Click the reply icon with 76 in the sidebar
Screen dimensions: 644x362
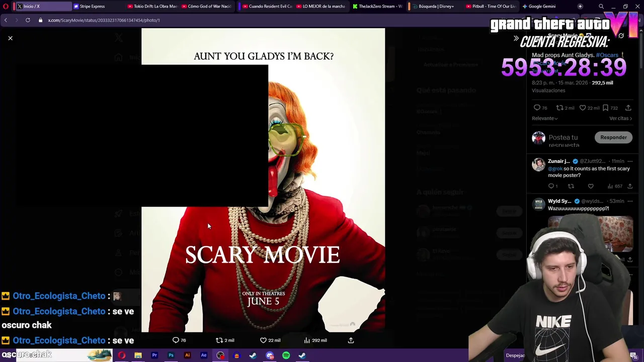coord(537,108)
